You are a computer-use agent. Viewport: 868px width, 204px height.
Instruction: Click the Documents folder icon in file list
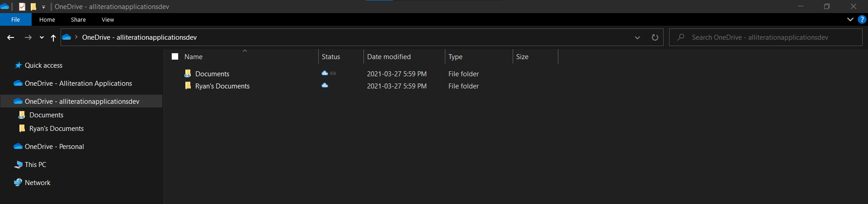pyautogui.click(x=188, y=74)
